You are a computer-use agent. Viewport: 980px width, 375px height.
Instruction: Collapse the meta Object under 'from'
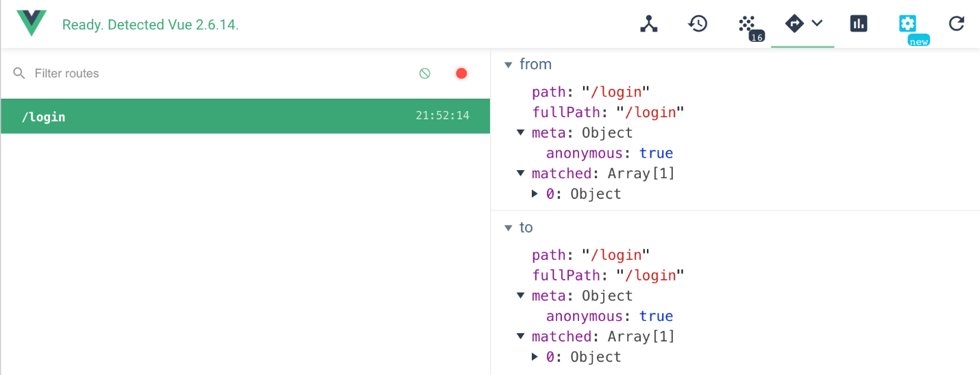pyautogui.click(x=521, y=133)
